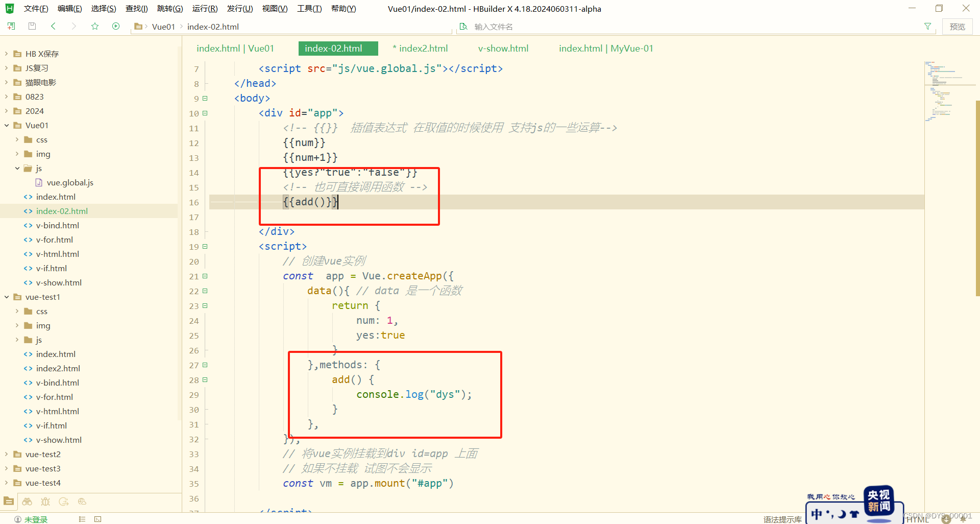Click 语法提示库 in status bar
The width and height of the screenshot is (980, 524).
pos(782,519)
